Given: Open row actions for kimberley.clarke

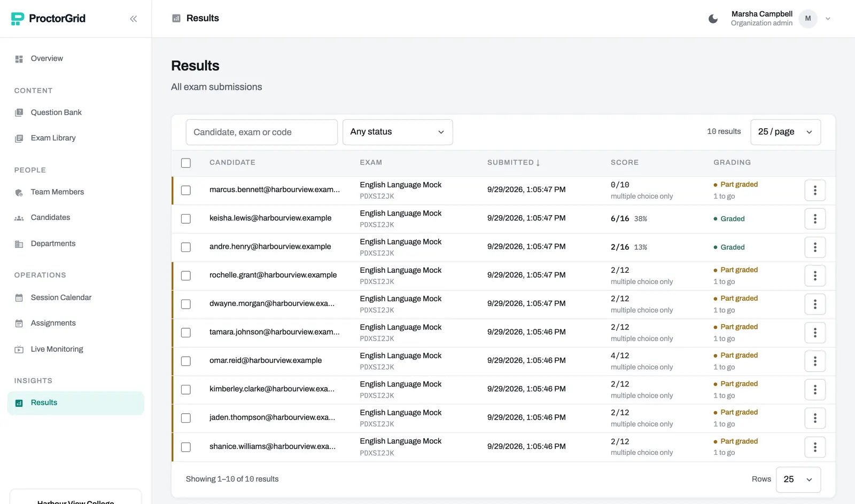Looking at the screenshot, I should tap(815, 390).
